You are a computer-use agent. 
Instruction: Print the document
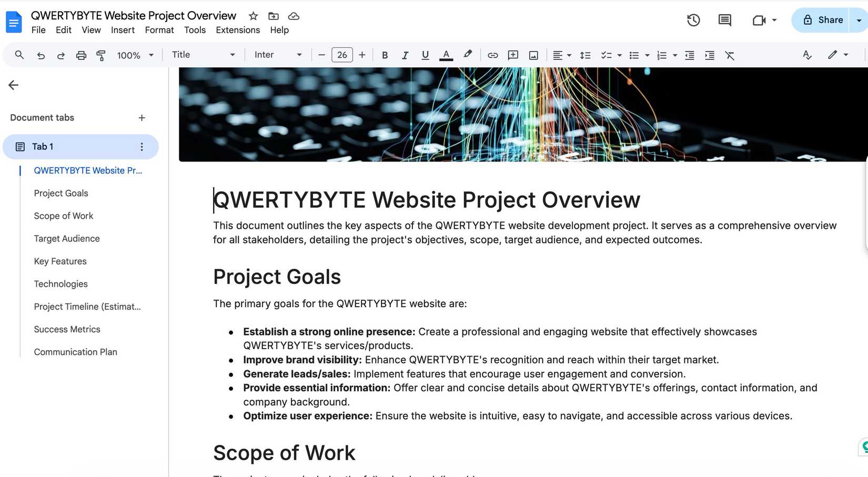pyautogui.click(x=81, y=55)
